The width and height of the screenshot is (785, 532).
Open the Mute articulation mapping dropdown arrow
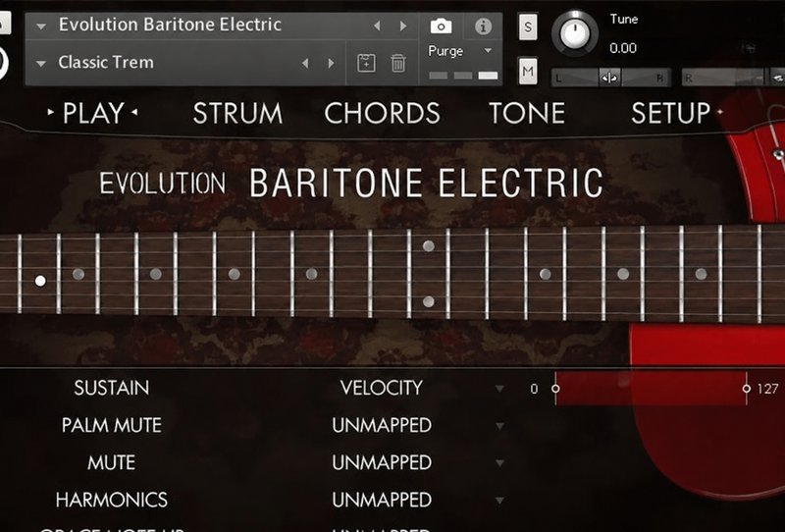499,463
